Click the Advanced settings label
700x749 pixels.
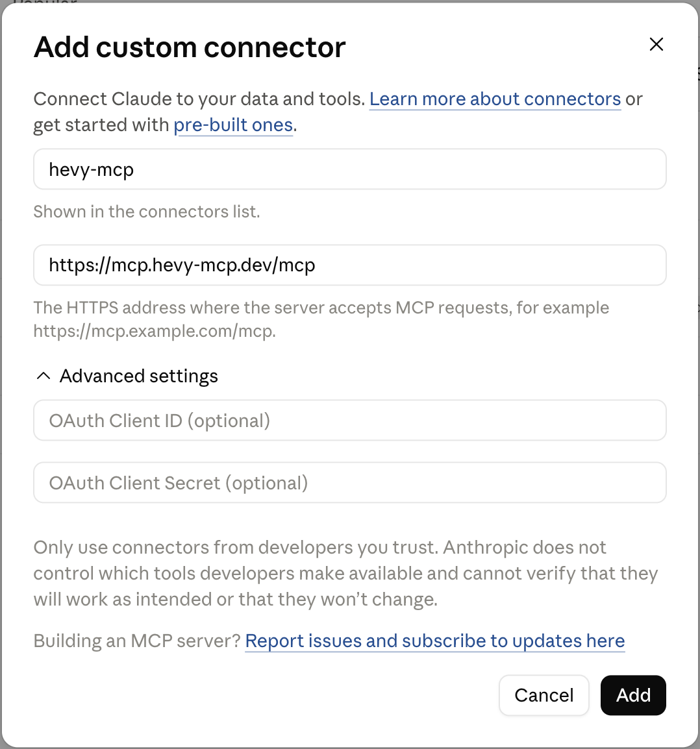click(138, 376)
